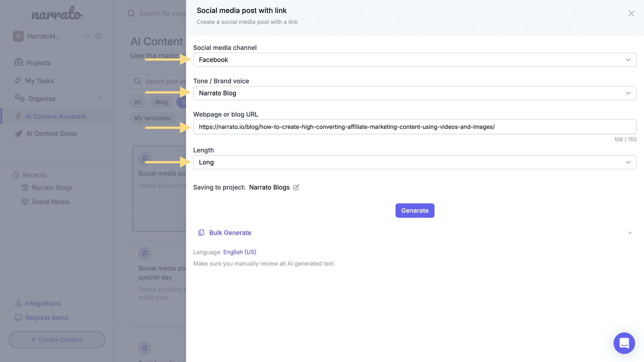Click the NarratoM workspace name
The image size is (644, 362).
pos(44,36)
